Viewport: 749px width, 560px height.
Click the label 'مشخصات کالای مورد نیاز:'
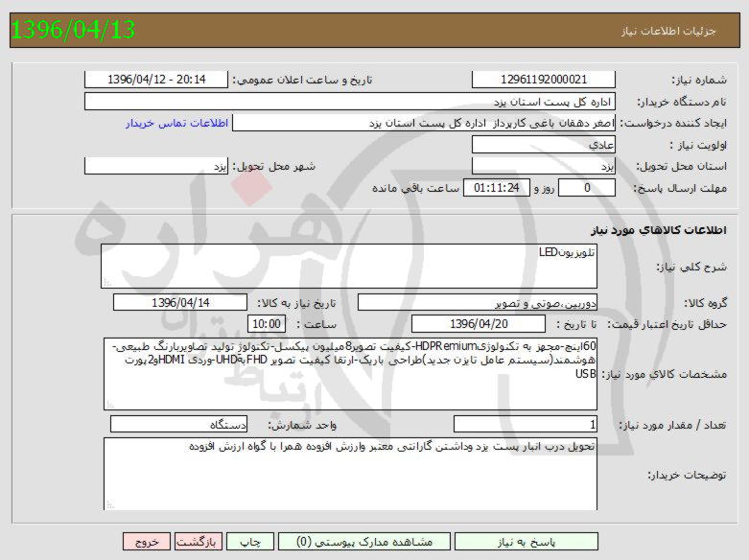(x=664, y=375)
